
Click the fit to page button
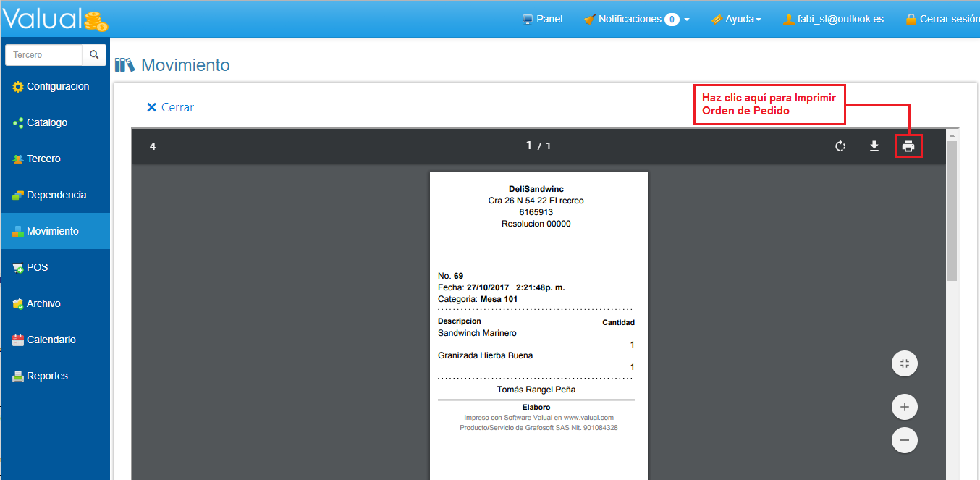point(904,363)
